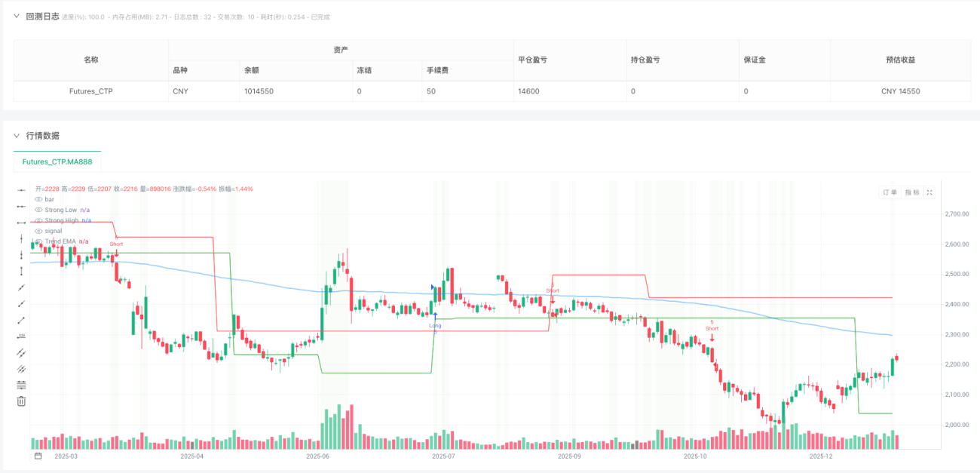Screen dimensions: 980x473
Task: Select the parallel channel drawing tool
Action: 21,352
